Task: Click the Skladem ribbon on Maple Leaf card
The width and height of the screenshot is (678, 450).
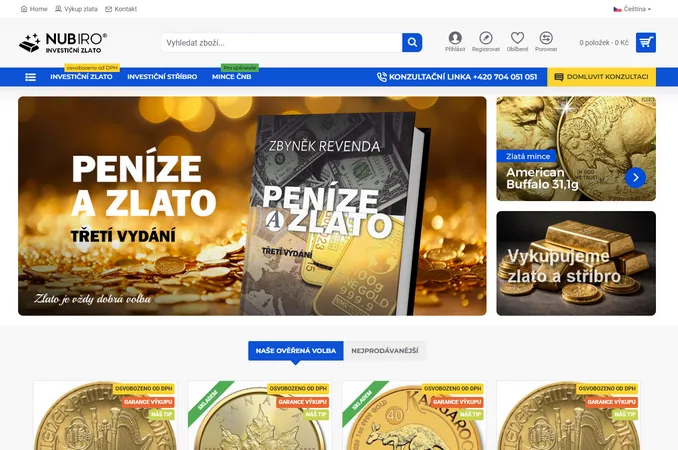Action: (208, 401)
